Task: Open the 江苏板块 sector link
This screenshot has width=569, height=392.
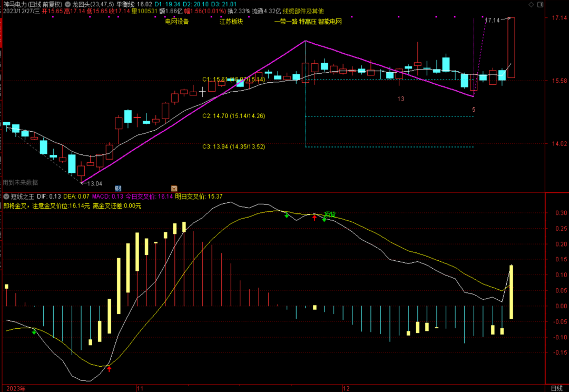Action: [231, 22]
